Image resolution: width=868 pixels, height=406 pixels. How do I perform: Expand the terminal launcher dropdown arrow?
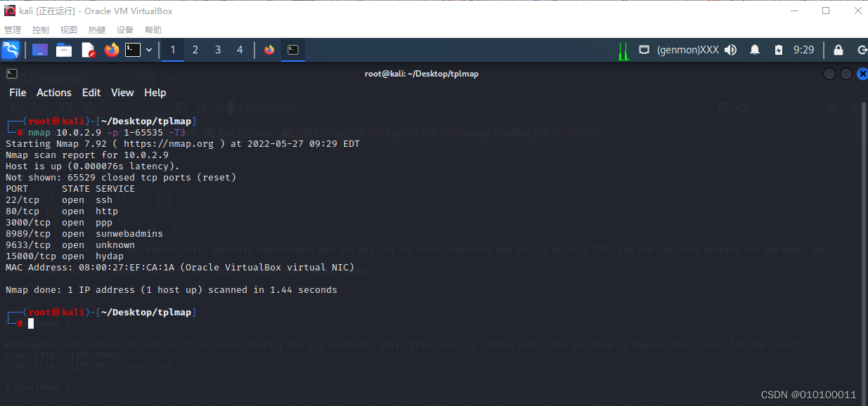click(148, 50)
